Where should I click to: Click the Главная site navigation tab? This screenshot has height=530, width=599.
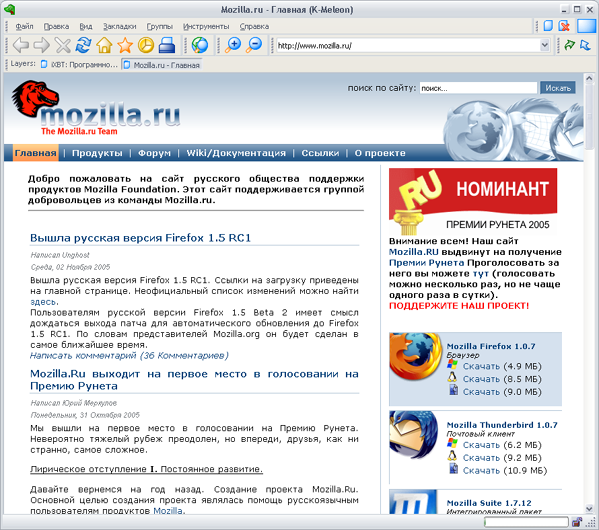(36, 153)
